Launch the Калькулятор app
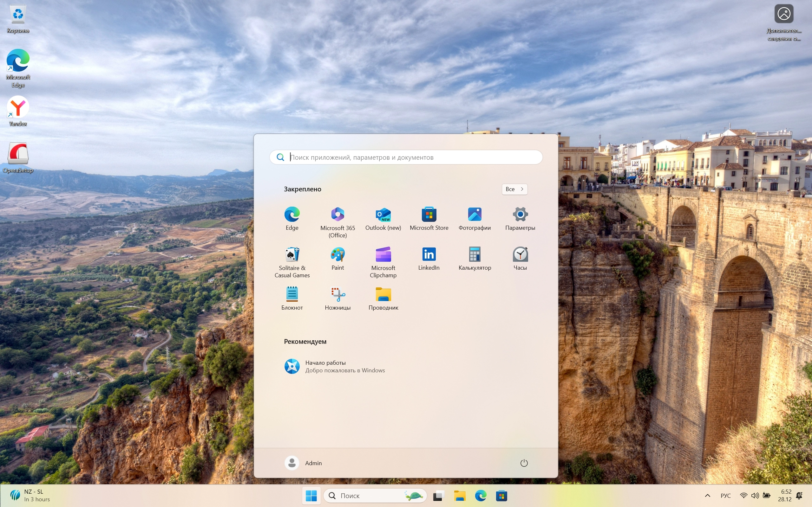The image size is (812, 507). pos(475,255)
